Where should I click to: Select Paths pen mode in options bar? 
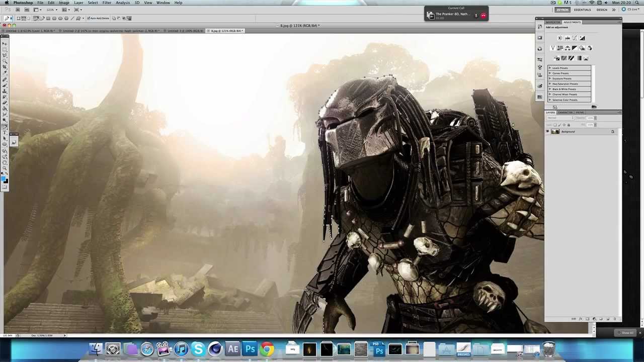click(x=24, y=18)
